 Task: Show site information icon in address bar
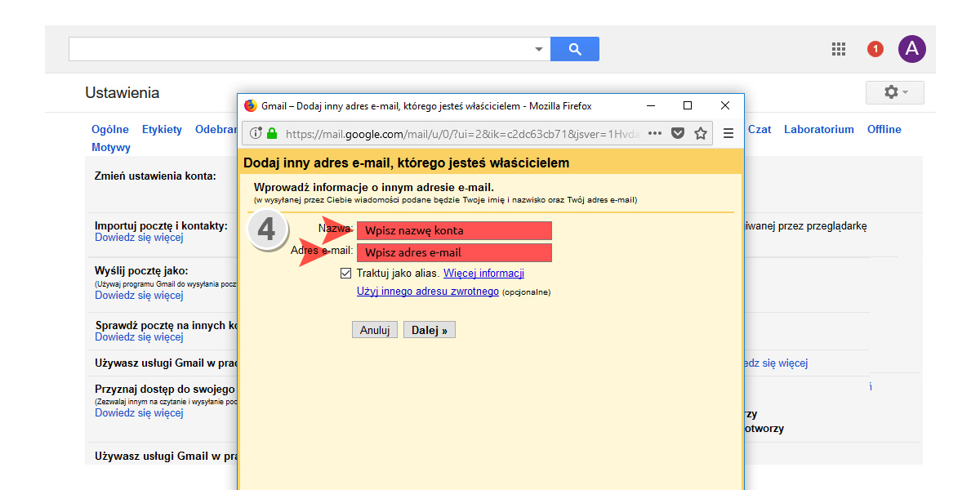point(256,133)
